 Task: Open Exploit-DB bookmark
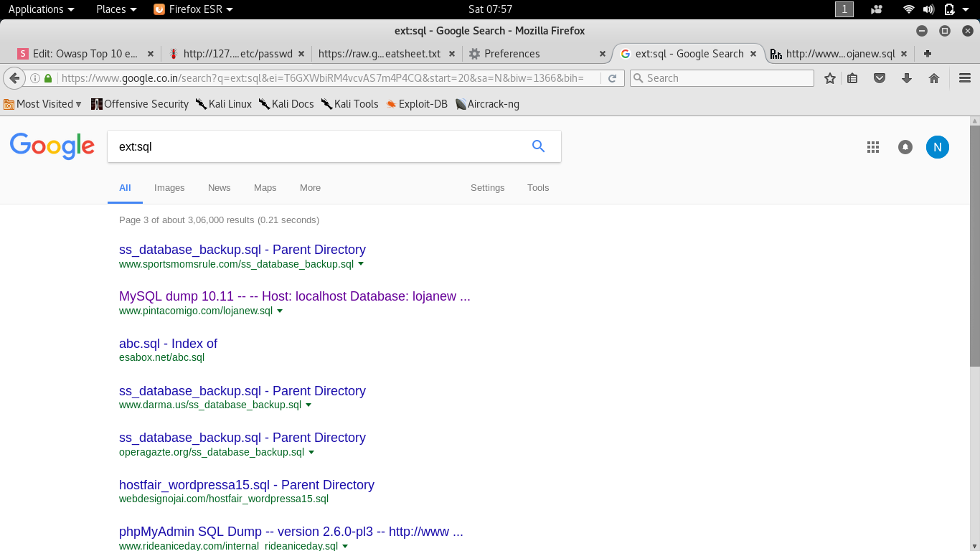[x=417, y=104]
